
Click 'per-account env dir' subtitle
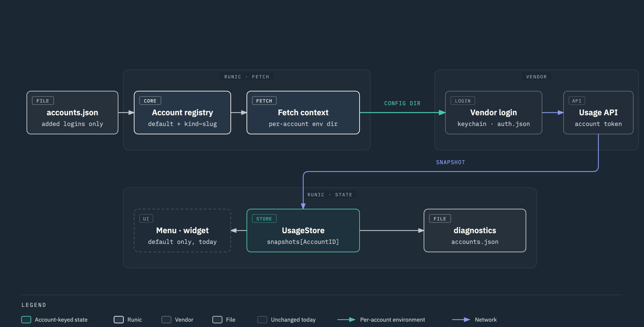click(x=303, y=124)
